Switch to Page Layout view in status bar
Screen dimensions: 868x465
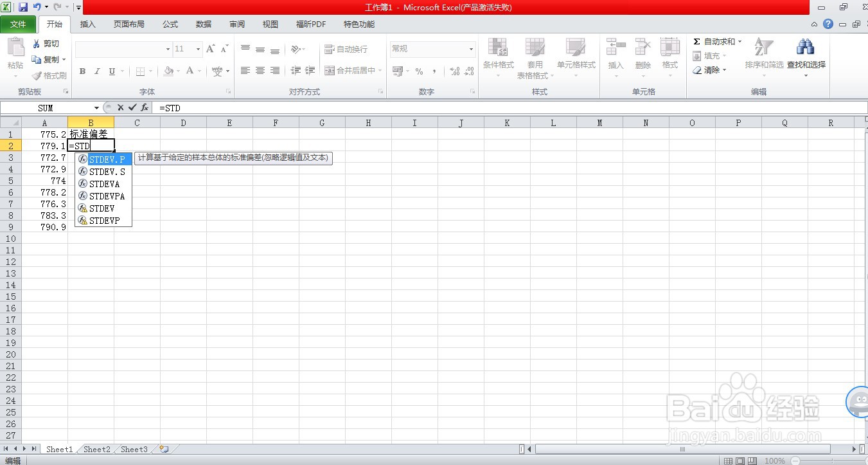point(740,460)
